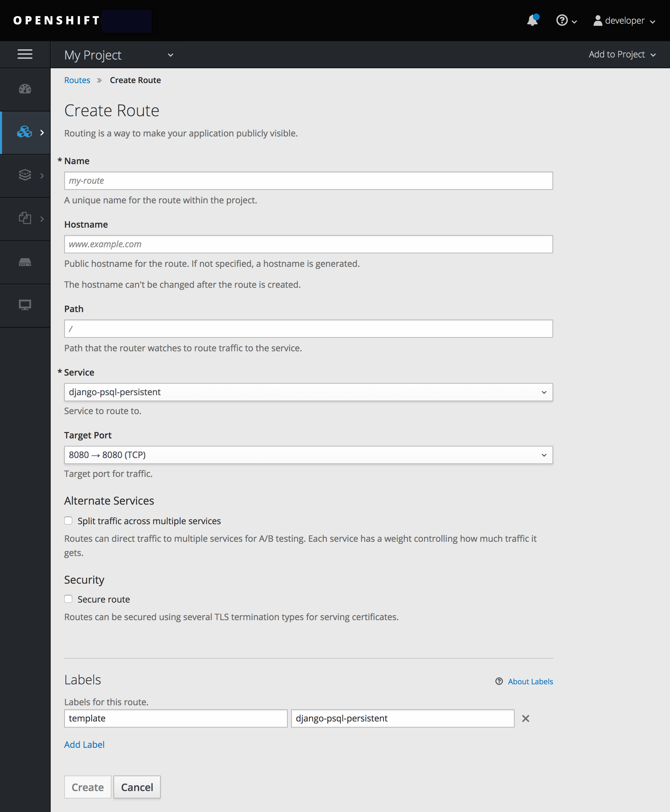Click the networking/routes panel icon
The image size is (670, 812).
coord(25,131)
